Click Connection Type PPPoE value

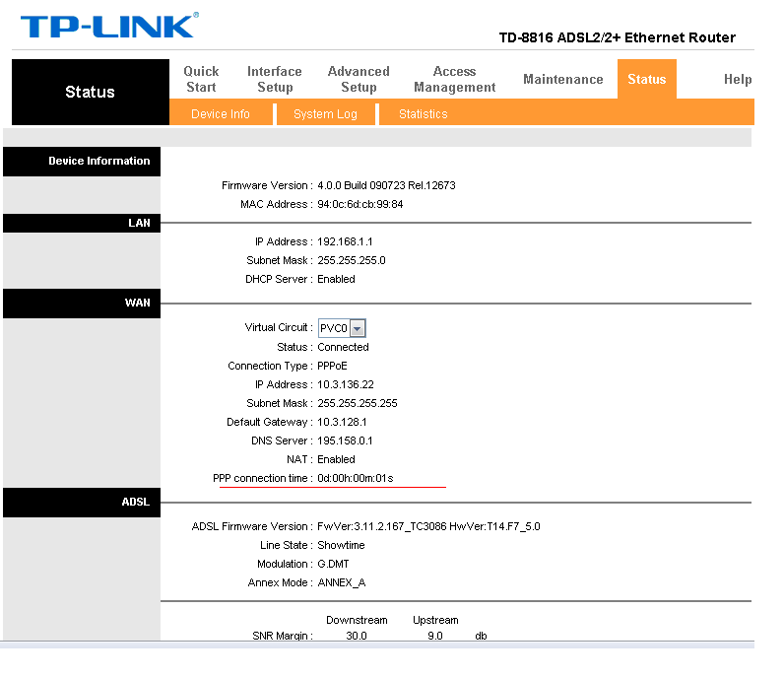click(332, 366)
